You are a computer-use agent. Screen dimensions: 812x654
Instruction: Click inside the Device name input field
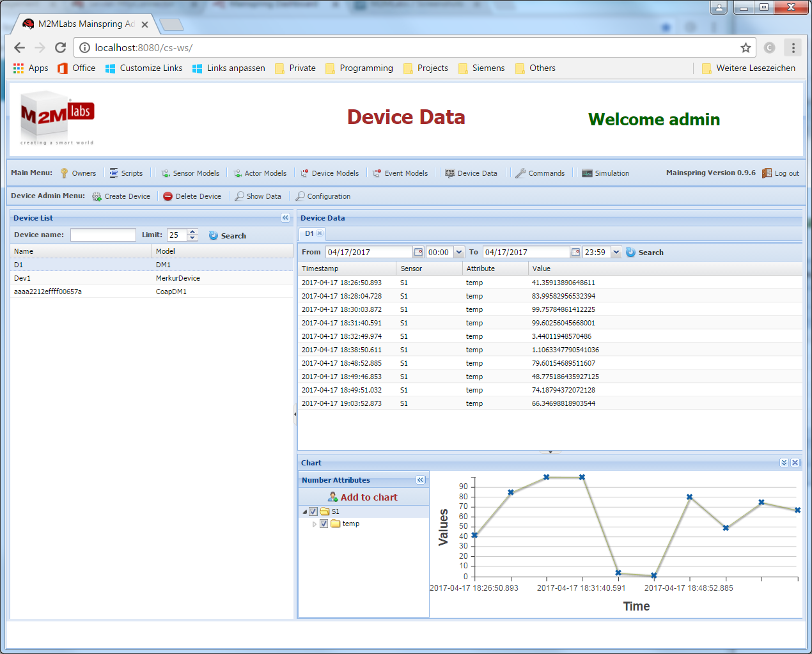tap(103, 235)
